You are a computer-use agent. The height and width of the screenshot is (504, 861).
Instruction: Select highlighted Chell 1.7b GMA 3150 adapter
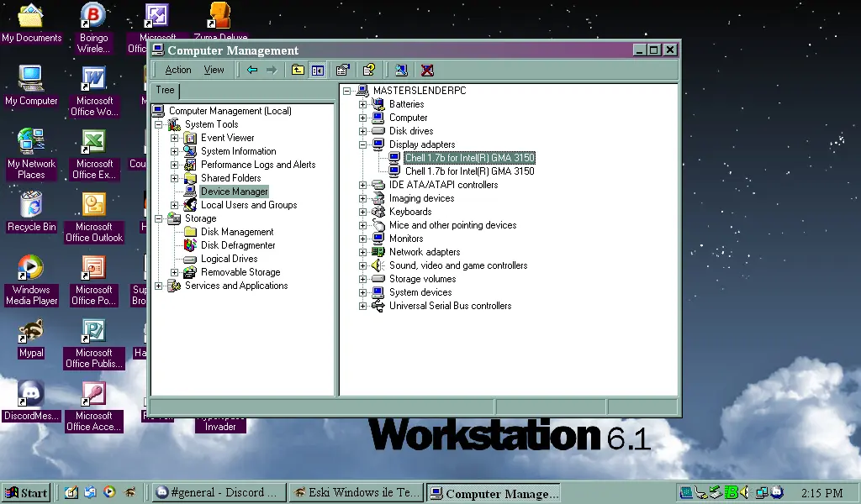coord(469,158)
